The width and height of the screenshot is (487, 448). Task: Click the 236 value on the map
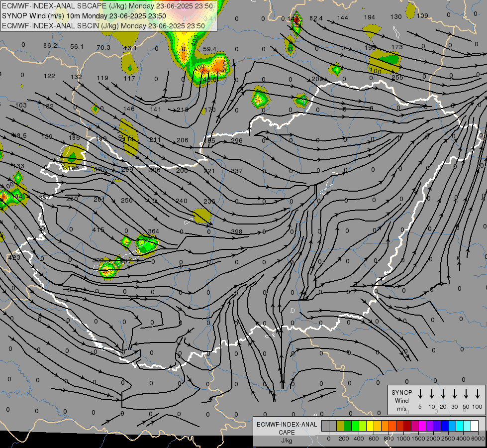tap(209, 202)
